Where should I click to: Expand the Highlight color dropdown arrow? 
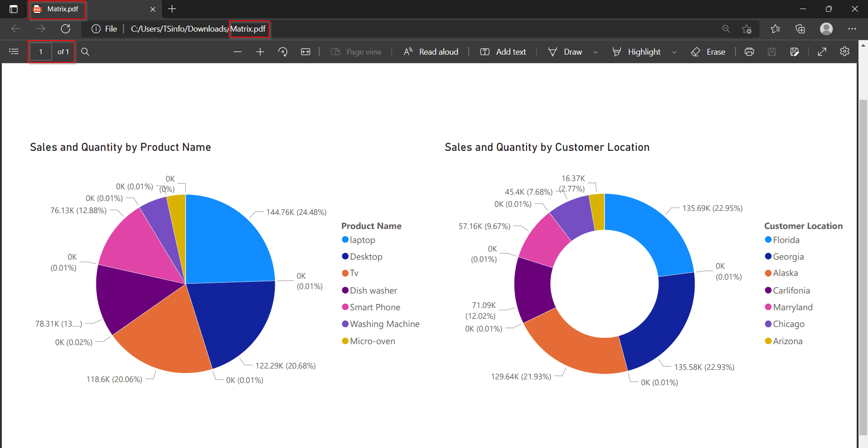coord(674,52)
